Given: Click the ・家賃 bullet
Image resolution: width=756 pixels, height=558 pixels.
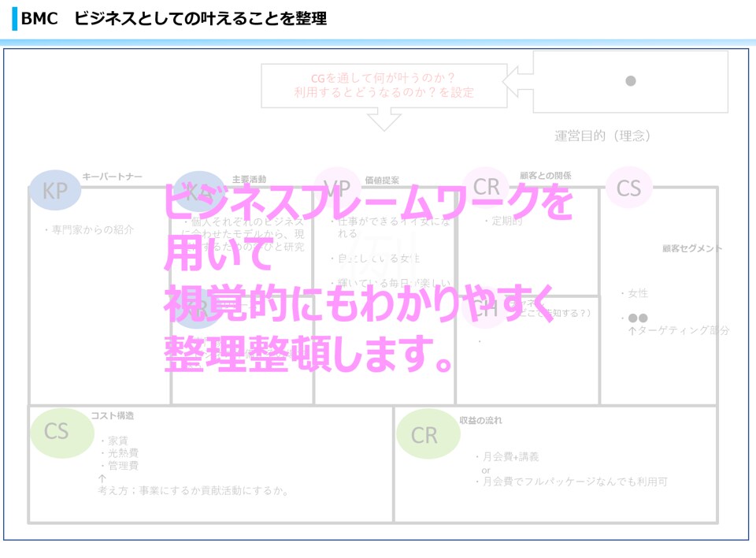Looking at the screenshot, I should click(x=113, y=441).
